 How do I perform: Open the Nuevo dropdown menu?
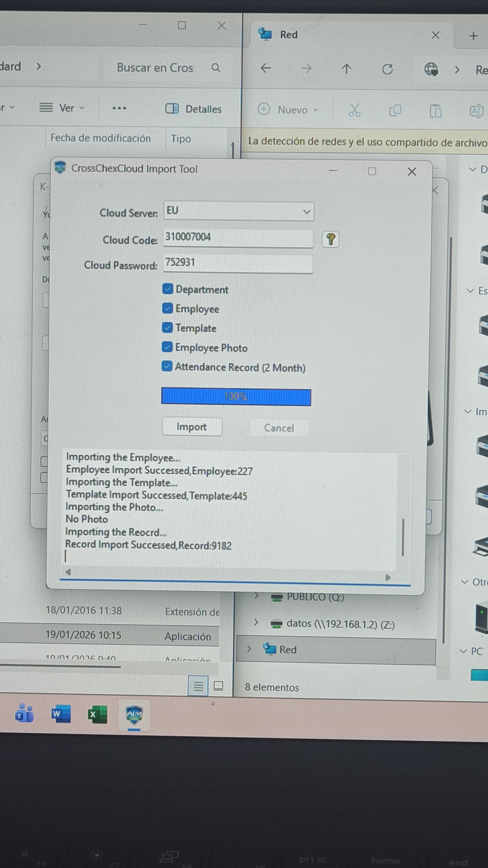(288, 110)
